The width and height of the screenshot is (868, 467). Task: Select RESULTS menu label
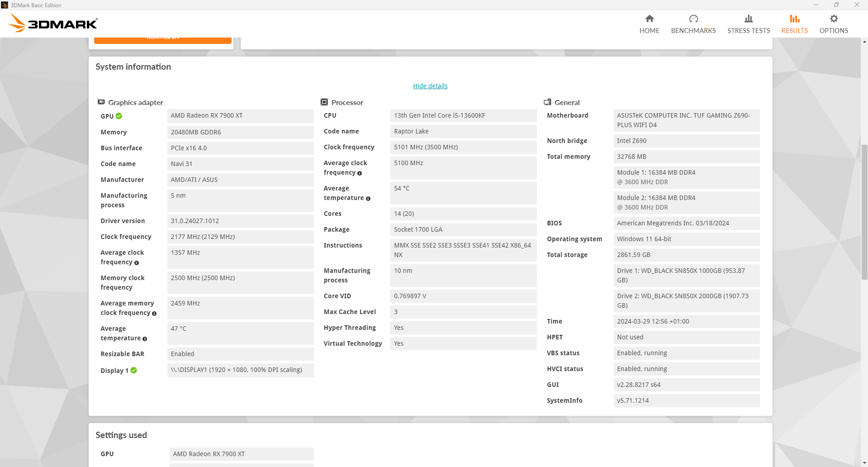coord(794,31)
